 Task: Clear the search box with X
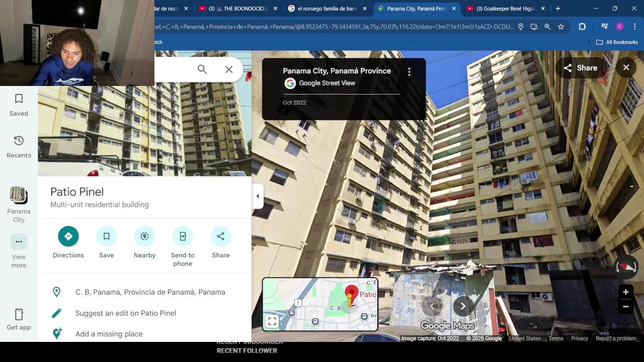point(229,69)
